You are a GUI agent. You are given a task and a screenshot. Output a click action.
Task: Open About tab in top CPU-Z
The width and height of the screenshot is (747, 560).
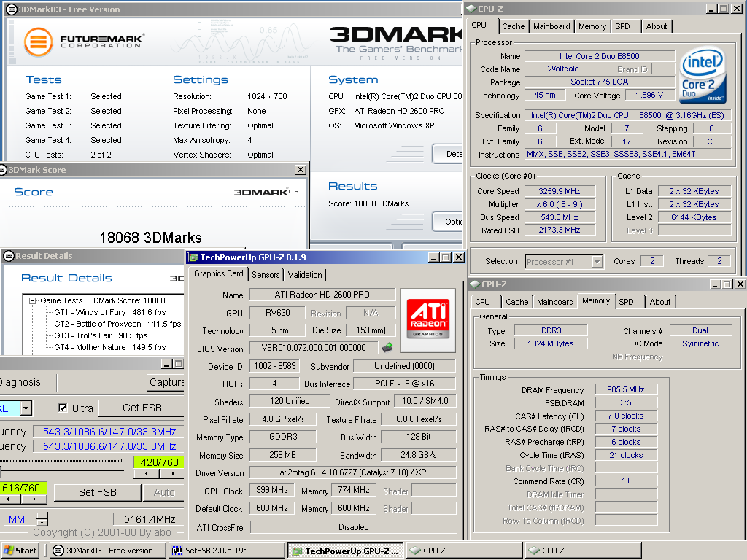[656, 26]
